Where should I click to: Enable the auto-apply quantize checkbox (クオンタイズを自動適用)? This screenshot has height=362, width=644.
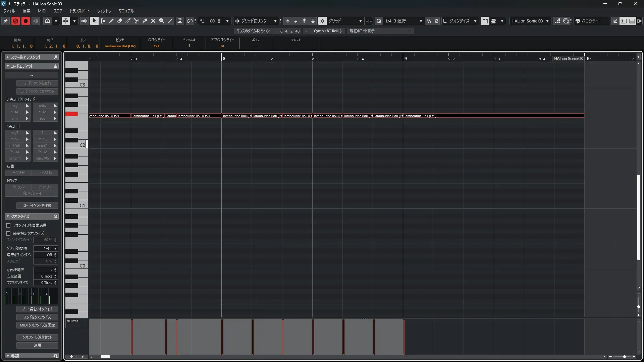click(8, 225)
